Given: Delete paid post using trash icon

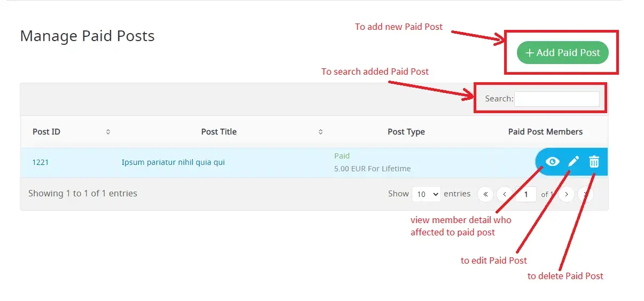Looking at the screenshot, I should pyautogui.click(x=594, y=161).
